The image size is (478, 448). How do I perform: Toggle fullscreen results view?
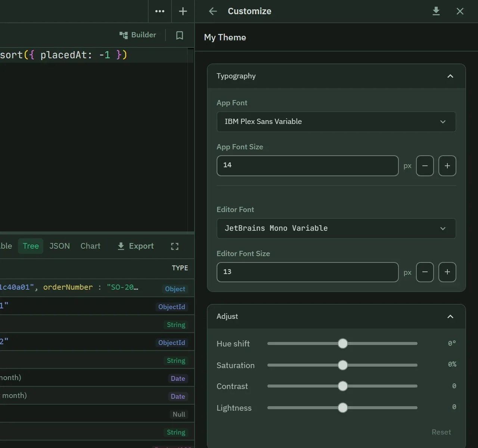coord(175,246)
